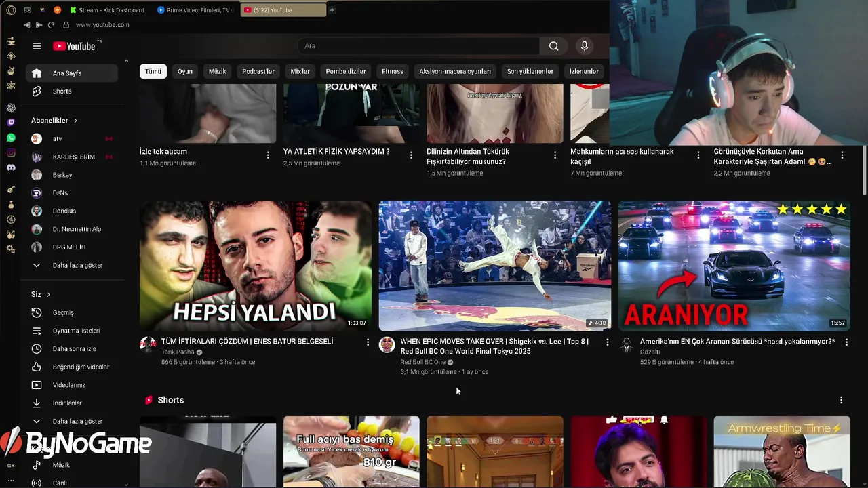Switch to the Prime Video tab
This screenshot has width=868, height=488.
click(196, 10)
